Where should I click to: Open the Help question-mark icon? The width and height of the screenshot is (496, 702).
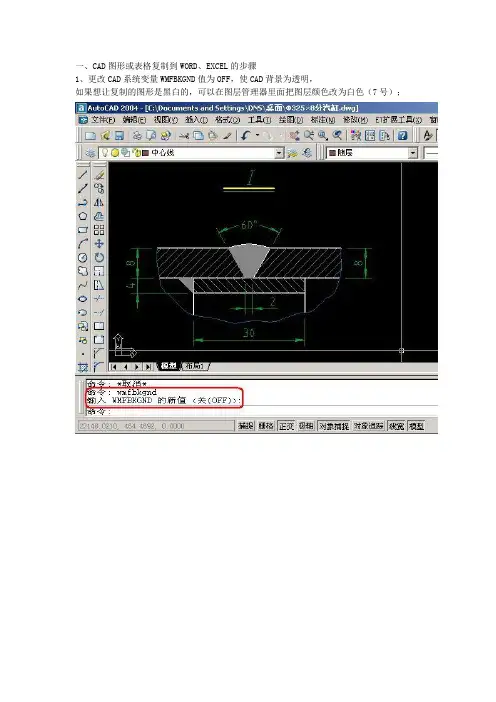pos(402,136)
